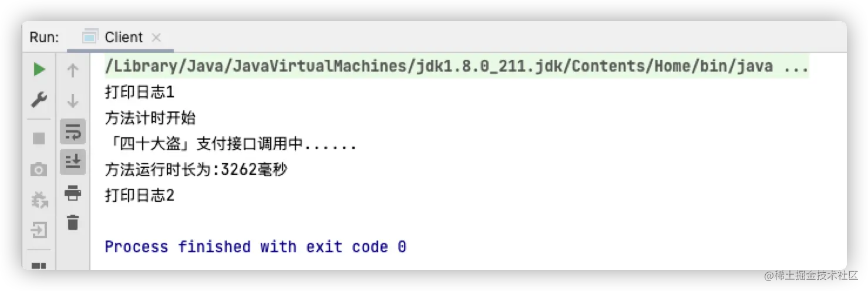Rerun the Client with the green play icon
The image size is (868, 291).
[x=39, y=70]
